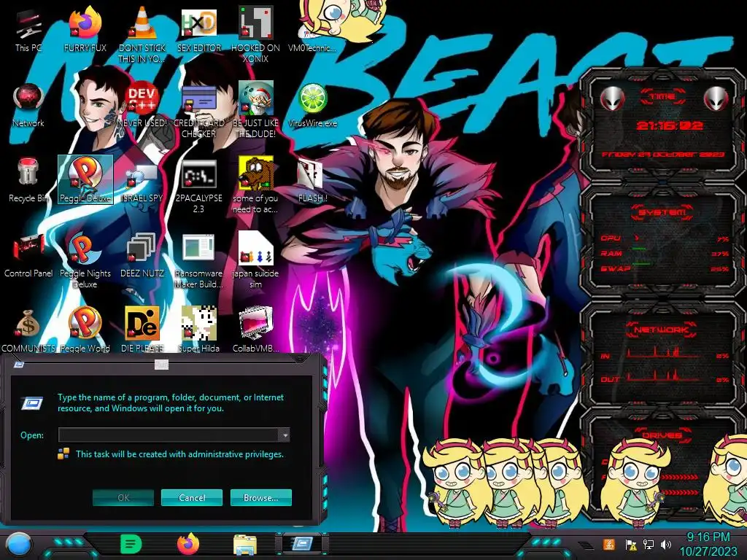This screenshot has width=747, height=560.
Task: Click the 21:16:02 clock readout on gadget
Action: coord(670,125)
